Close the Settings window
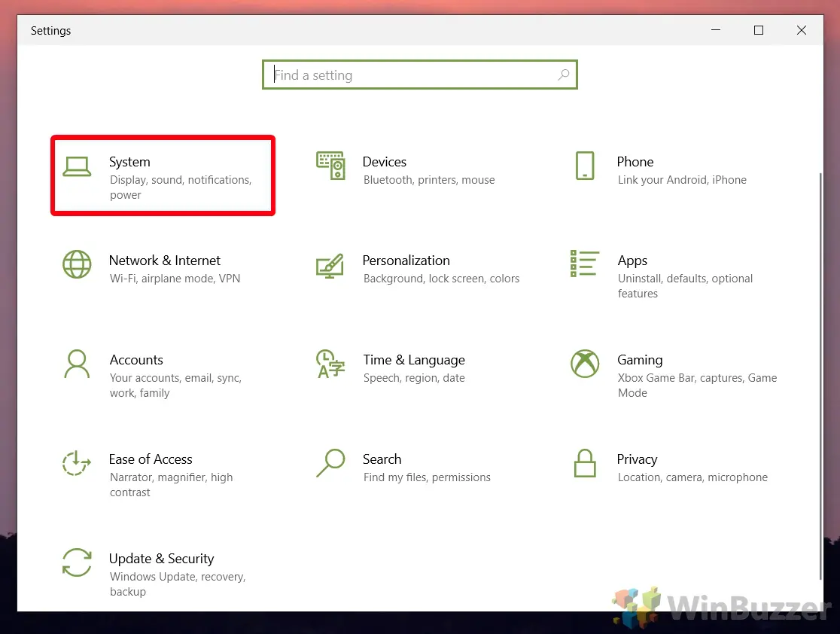The height and width of the screenshot is (634, 840). click(x=802, y=30)
